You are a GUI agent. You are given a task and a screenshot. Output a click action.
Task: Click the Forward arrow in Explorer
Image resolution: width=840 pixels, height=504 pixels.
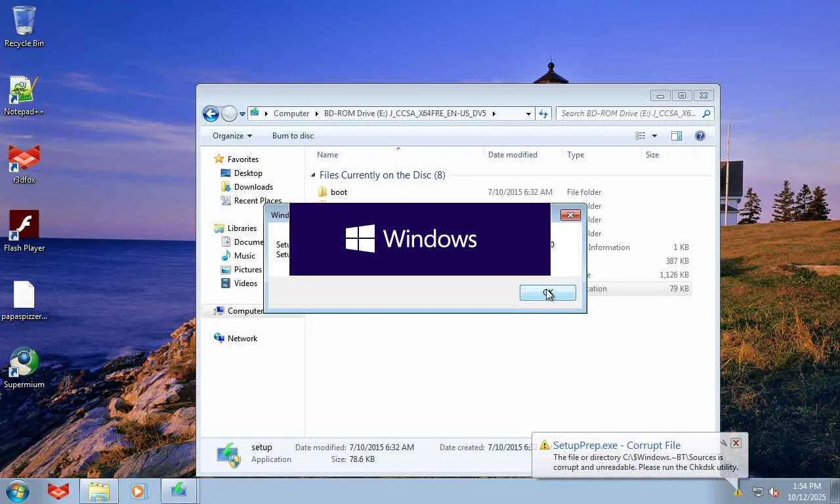point(228,114)
